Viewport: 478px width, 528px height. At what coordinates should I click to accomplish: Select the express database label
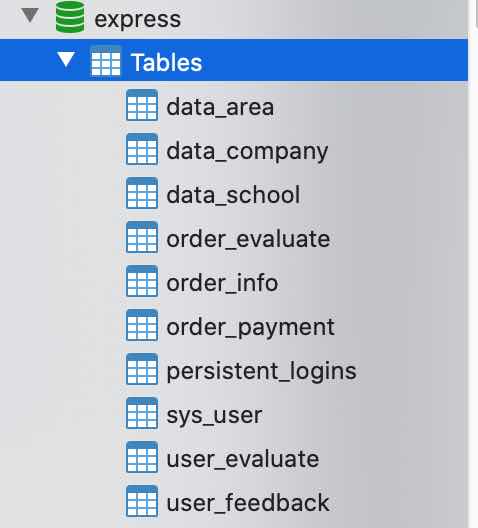click(x=137, y=19)
